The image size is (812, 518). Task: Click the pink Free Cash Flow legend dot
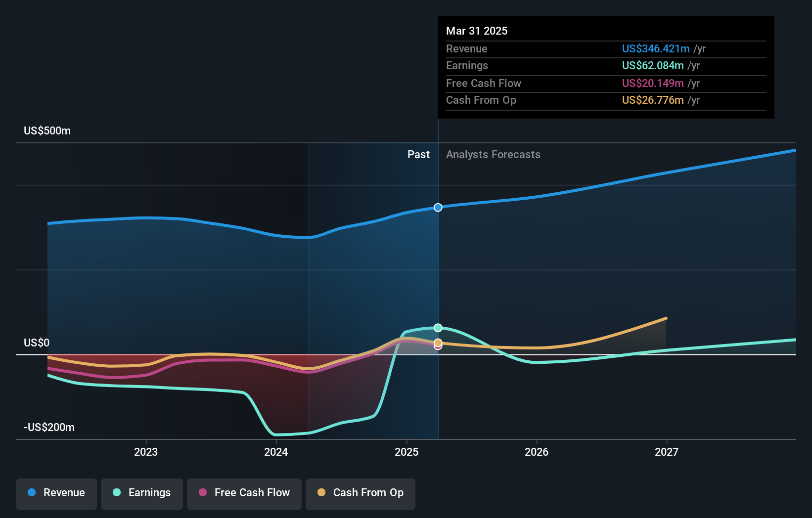(203, 492)
